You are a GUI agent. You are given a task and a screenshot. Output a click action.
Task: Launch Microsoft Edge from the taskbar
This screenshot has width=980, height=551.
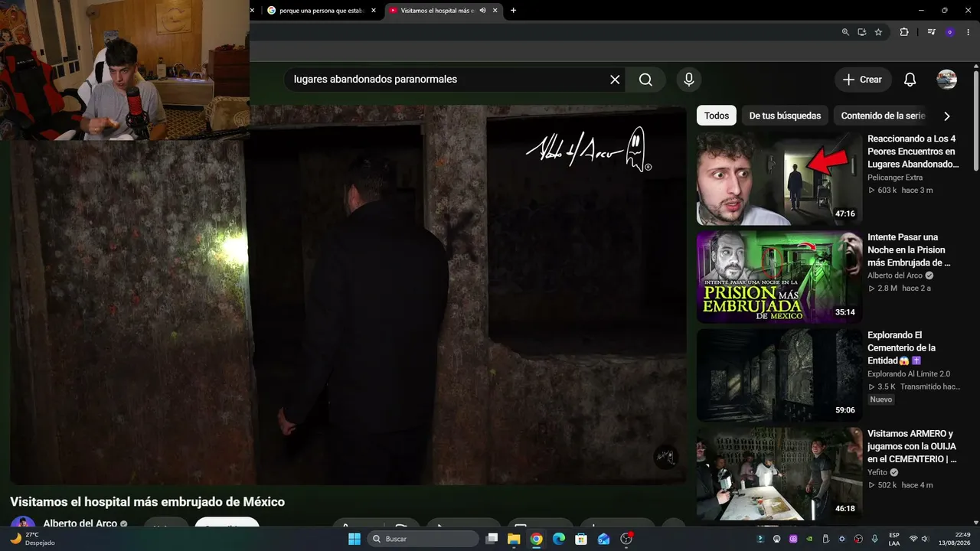559,539
